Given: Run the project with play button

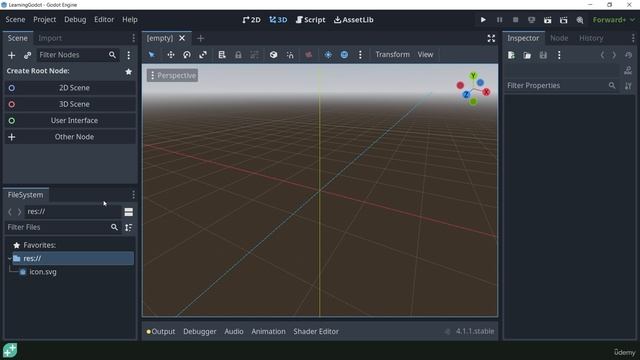Looking at the screenshot, I should coord(483,20).
